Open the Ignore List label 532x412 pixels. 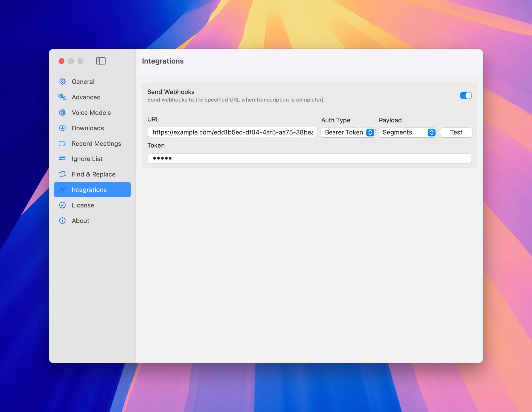pyautogui.click(x=87, y=159)
